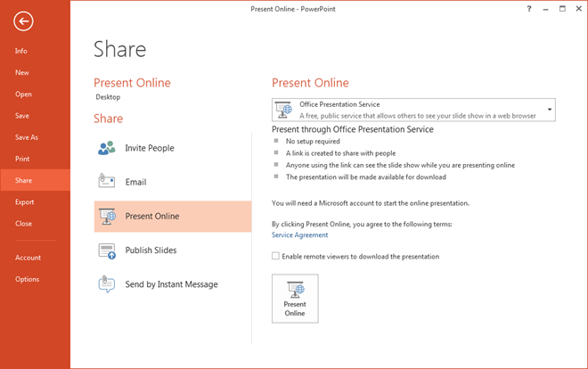Screen dimensions: 588x369
Task: Click the Present Online list icon
Action: 108,217
